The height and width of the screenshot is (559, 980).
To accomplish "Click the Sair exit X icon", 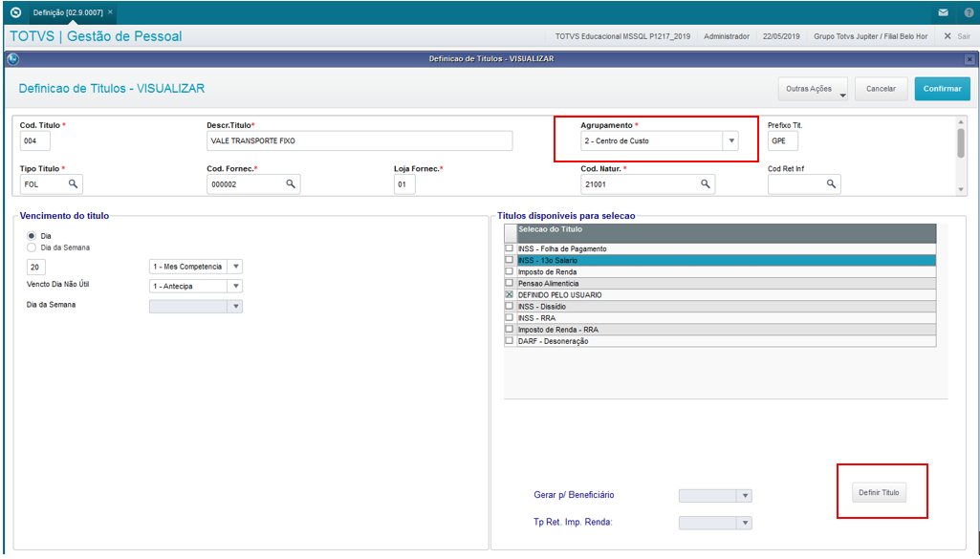I will point(947,36).
